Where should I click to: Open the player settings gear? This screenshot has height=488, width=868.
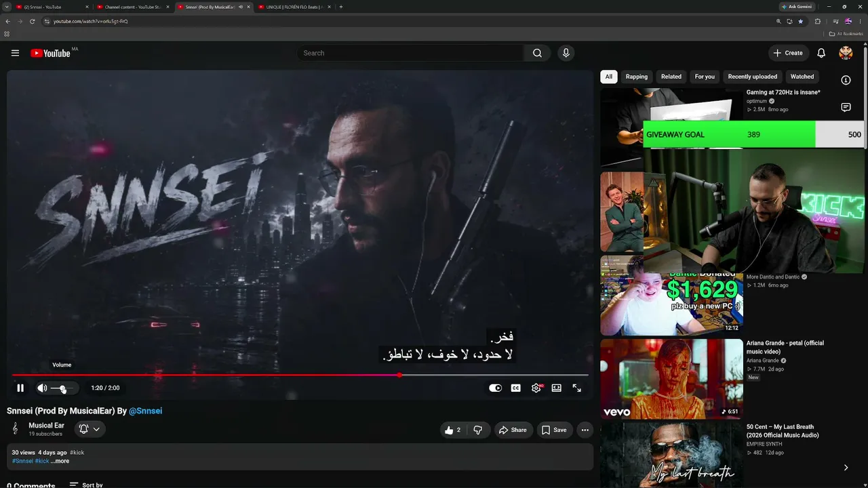536,388
